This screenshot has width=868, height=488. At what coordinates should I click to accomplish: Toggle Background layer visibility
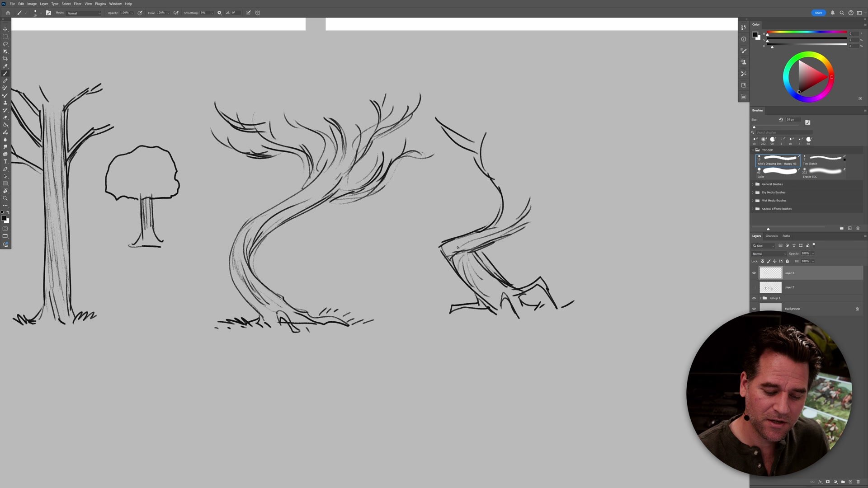coord(754,309)
